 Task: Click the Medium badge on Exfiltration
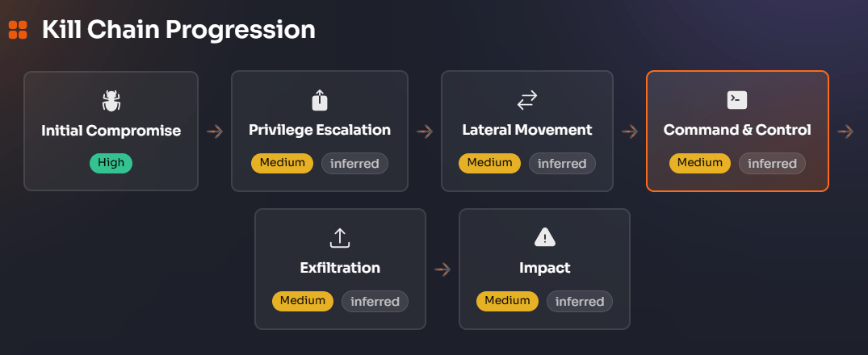(303, 302)
